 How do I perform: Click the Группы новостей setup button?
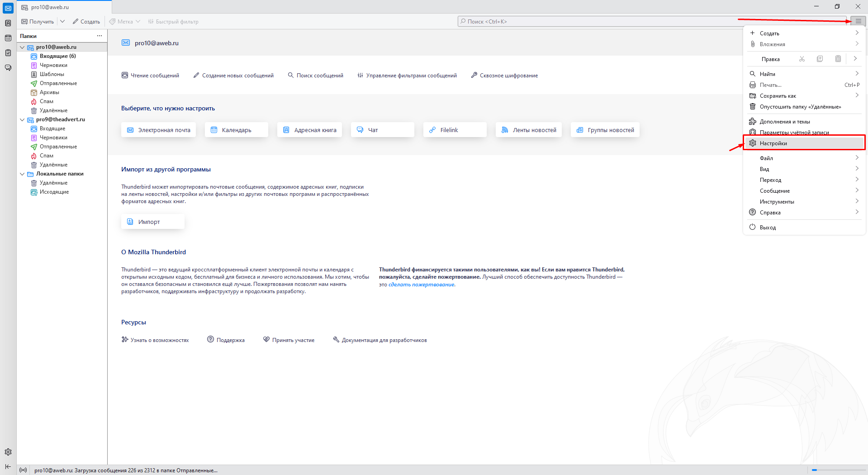pyautogui.click(x=605, y=130)
